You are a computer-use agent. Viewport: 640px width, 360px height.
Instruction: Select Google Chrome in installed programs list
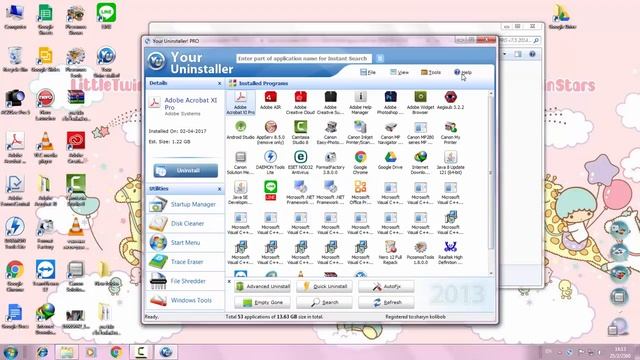coord(360,162)
